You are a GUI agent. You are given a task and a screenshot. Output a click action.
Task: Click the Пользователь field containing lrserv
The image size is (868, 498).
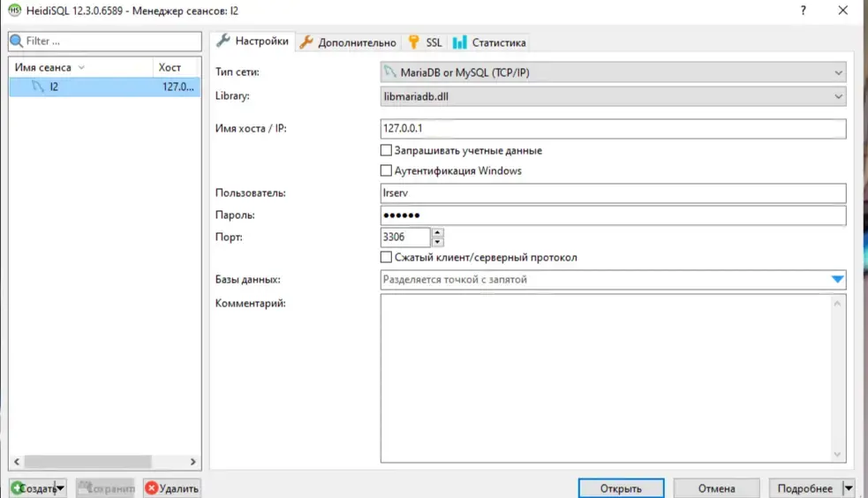(614, 193)
